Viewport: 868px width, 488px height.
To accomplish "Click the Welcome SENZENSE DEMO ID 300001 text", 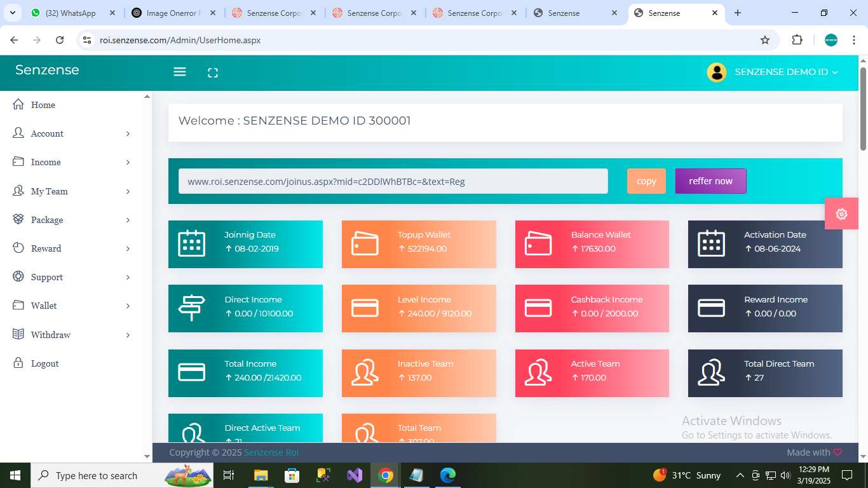I will pos(294,121).
